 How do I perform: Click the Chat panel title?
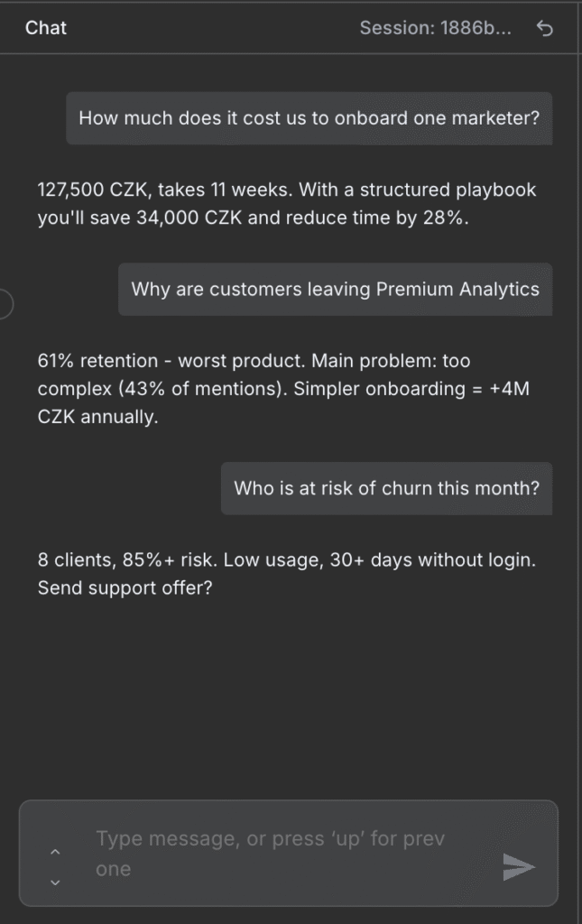coord(46,28)
